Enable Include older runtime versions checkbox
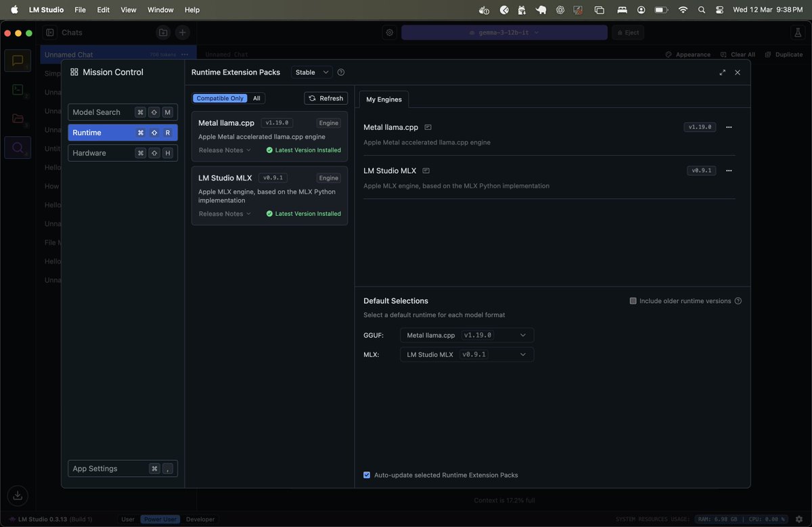This screenshot has width=812, height=527. pos(633,301)
